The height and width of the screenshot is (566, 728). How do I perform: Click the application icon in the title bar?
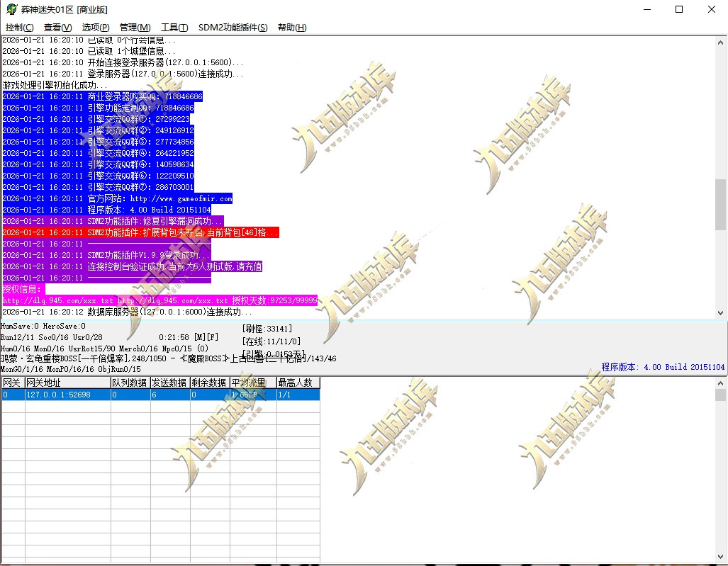(x=11, y=9)
